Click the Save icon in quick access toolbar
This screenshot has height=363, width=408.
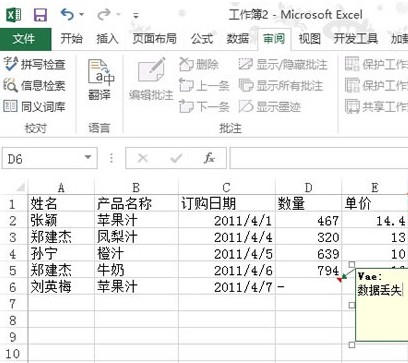point(40,15)
